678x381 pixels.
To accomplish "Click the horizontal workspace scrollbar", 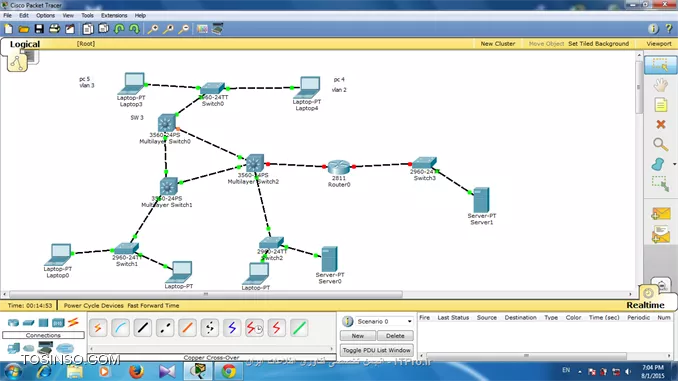I will point(206,294).
